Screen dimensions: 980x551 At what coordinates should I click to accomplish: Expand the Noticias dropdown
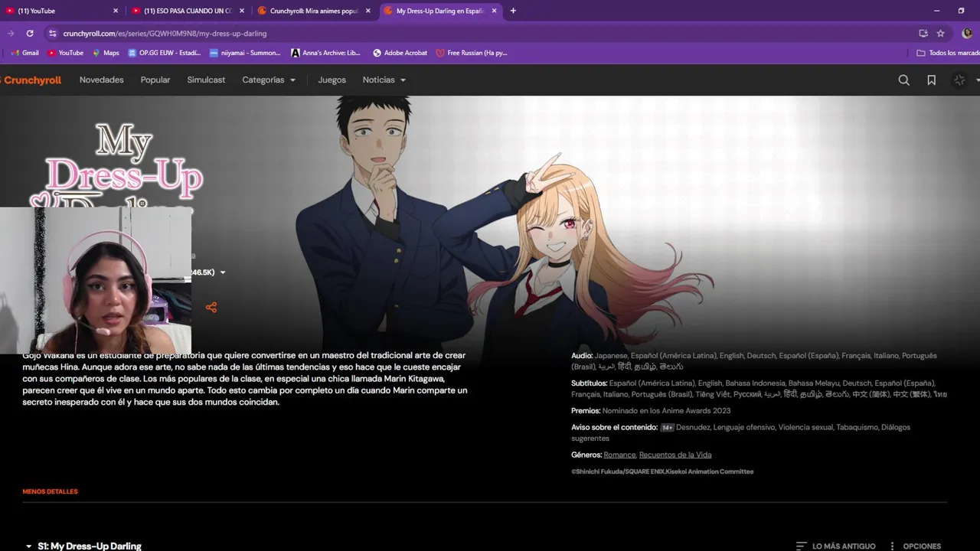pyautogui.click(x=384, y=80)
